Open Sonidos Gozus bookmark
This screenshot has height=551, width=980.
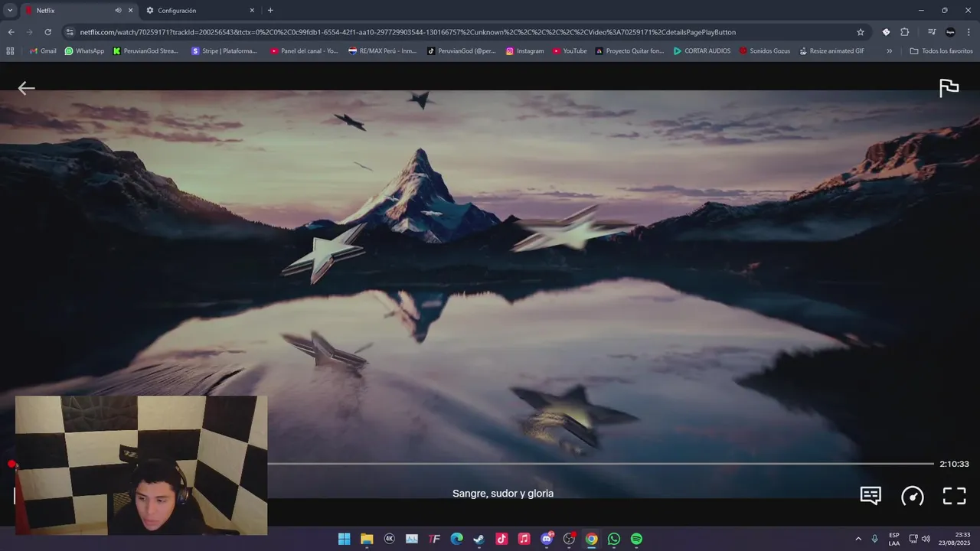tap(765, 51)
